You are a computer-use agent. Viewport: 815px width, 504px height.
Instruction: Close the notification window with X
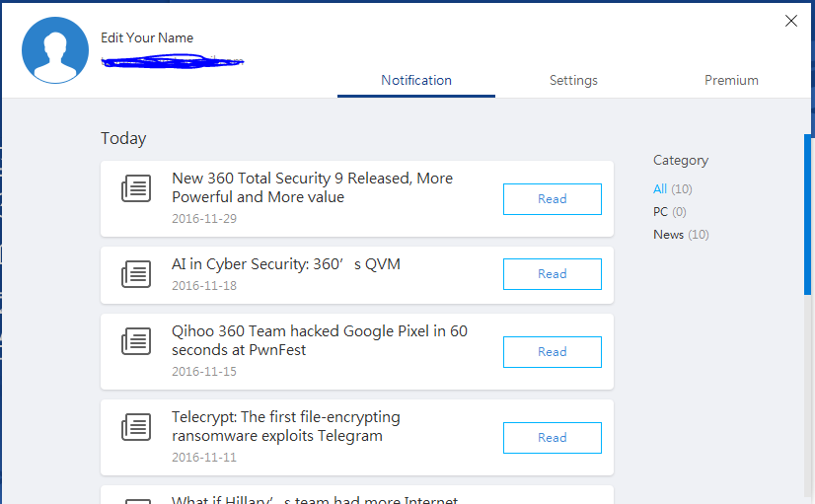791,21
